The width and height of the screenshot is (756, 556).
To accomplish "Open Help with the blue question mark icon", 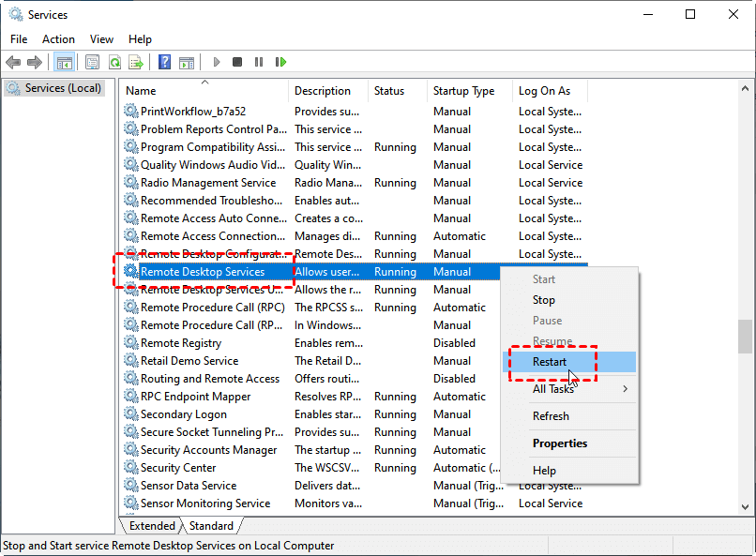I will point(163,62).
